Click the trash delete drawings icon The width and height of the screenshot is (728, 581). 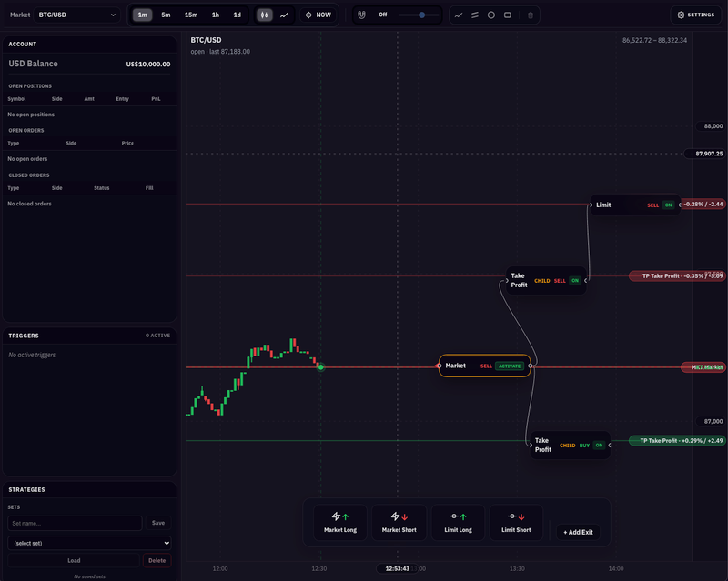[531, 15]
